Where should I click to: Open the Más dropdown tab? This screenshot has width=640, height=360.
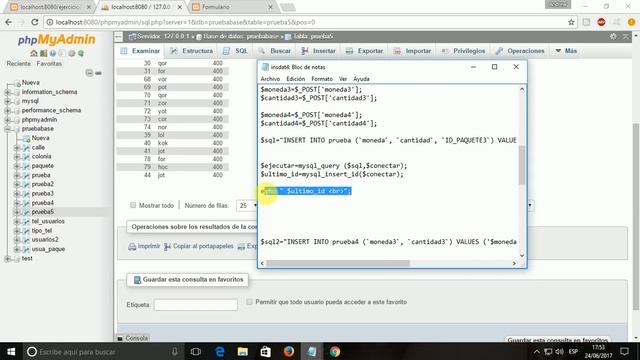(x=566, y=51)
